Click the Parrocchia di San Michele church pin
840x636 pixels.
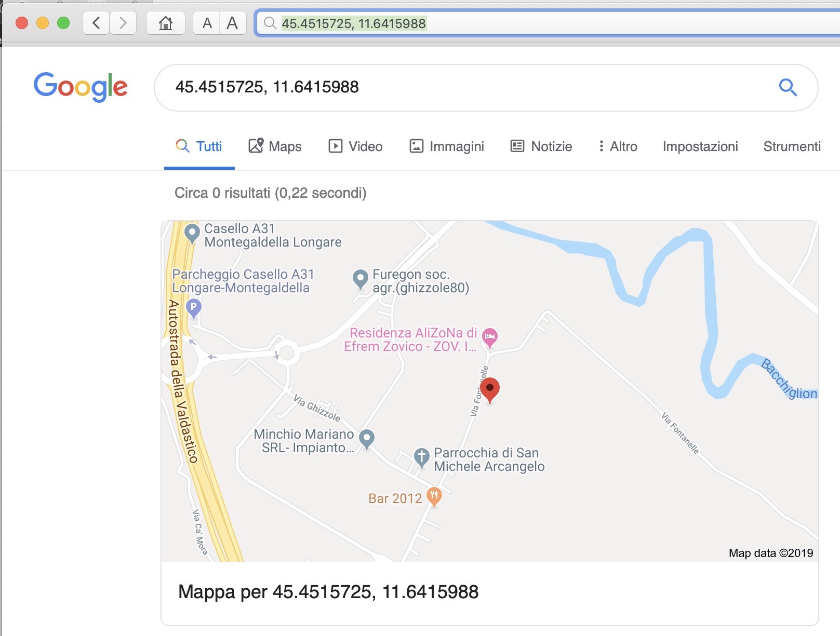(421, 457)
